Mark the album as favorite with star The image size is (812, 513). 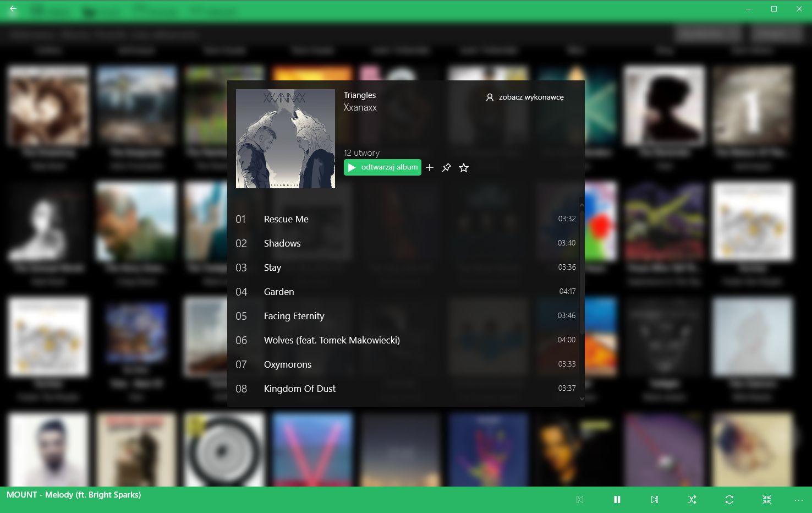(464, 167)
